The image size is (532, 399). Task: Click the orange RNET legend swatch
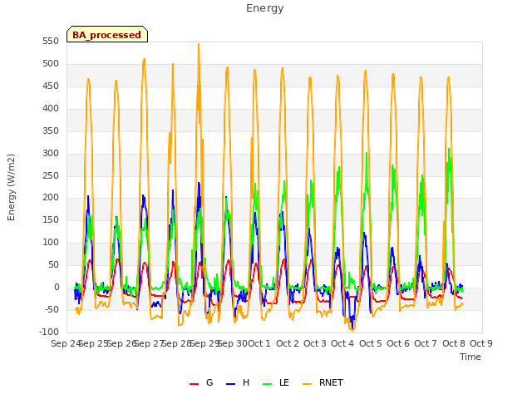point(307,384)
